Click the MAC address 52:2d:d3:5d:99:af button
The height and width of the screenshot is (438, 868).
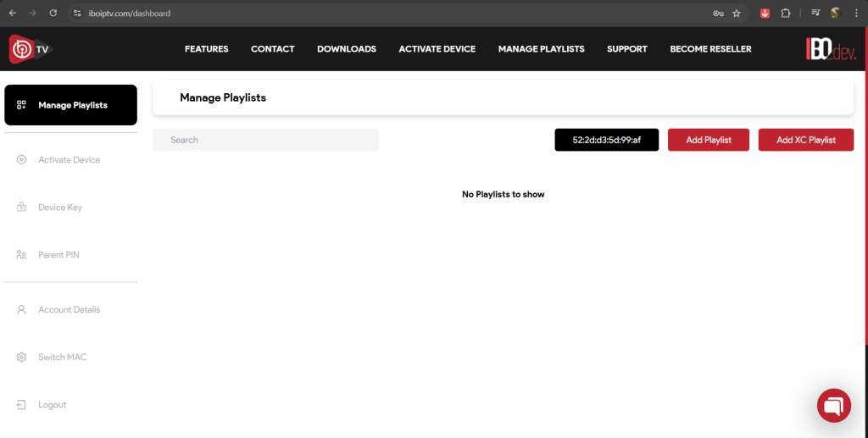[607, 140]
